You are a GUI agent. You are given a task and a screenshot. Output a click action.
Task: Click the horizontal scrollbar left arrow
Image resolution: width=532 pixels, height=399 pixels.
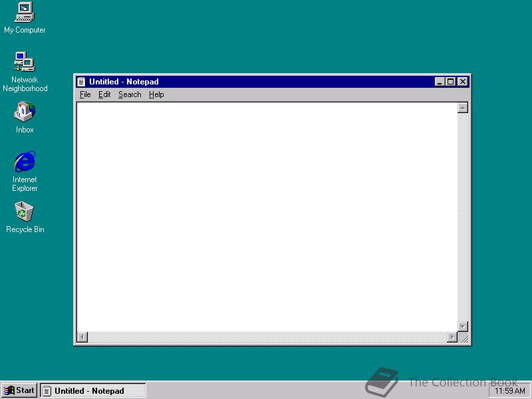82,337
